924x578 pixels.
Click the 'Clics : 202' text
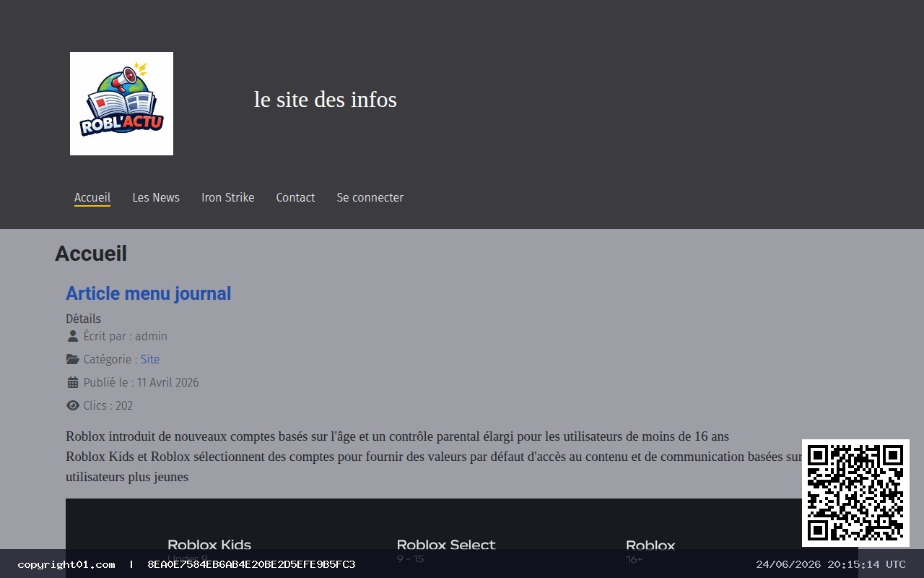point(108,405)
